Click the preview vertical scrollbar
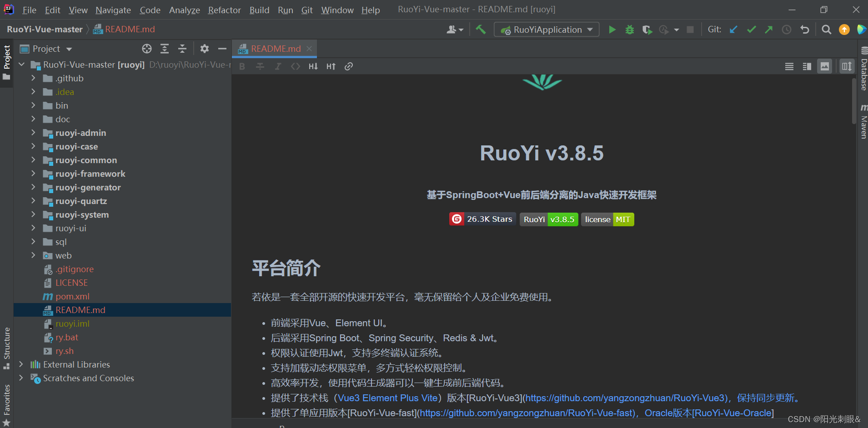 point(854,101)
